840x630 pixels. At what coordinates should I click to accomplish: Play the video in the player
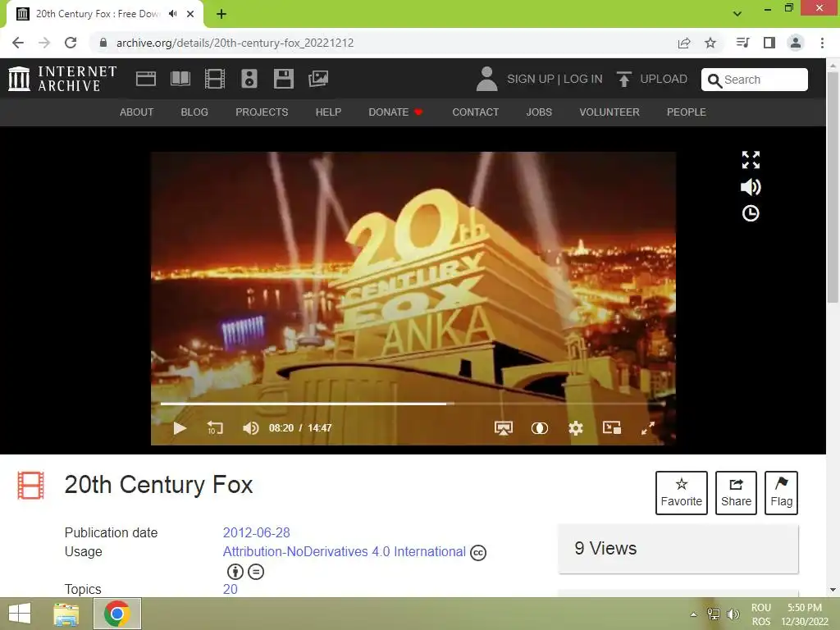click(x=180, y=428)
